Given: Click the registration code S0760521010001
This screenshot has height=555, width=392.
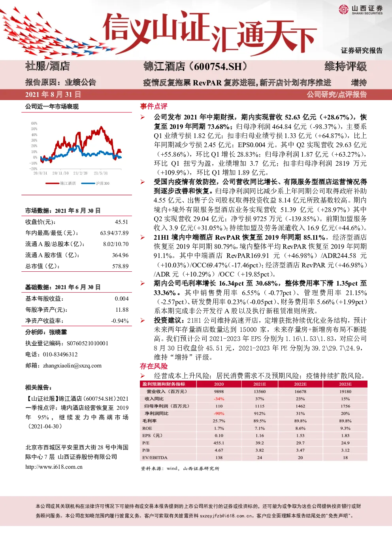Looking at the screenshot, I should coord(87,343).
